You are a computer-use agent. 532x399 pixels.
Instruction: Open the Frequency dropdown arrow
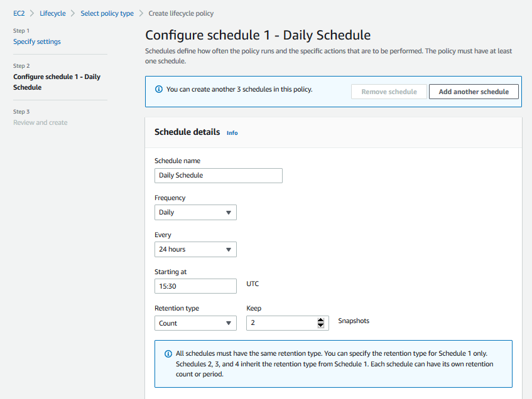229,212
